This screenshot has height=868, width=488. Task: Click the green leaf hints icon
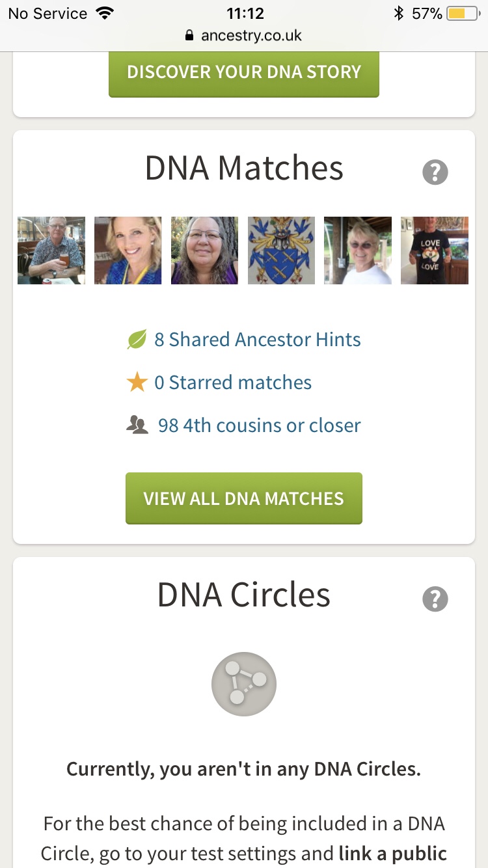coord(137,340)
